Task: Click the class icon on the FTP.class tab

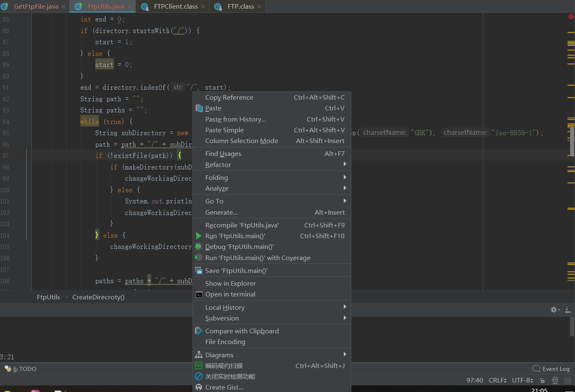Action: [x=218, y=6]
